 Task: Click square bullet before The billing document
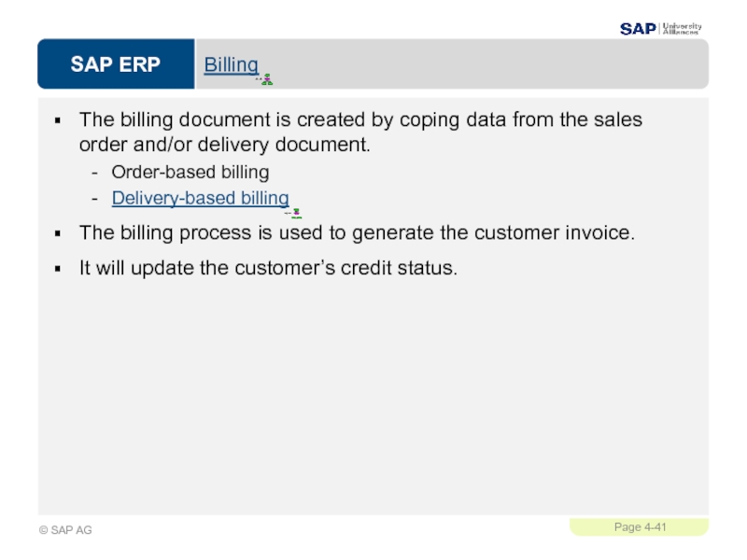click(58, 120)
